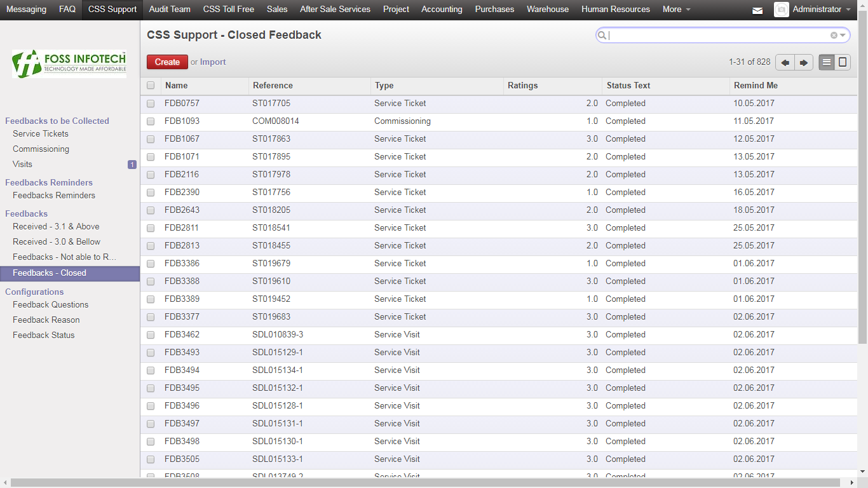The height and width of the screenshot is (488, 868).
Task: Open Feedback Status configuration
Action: [44, 335]
